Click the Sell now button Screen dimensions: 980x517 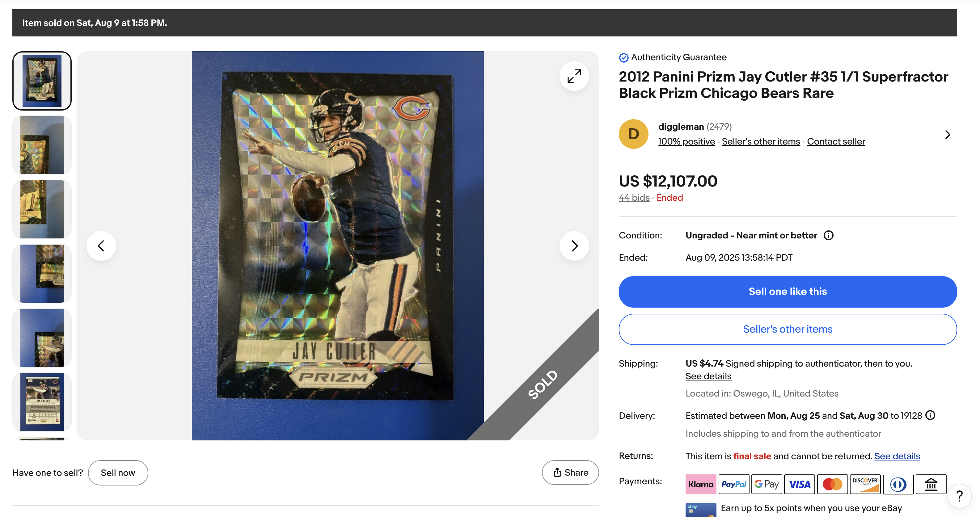[118, 473]
